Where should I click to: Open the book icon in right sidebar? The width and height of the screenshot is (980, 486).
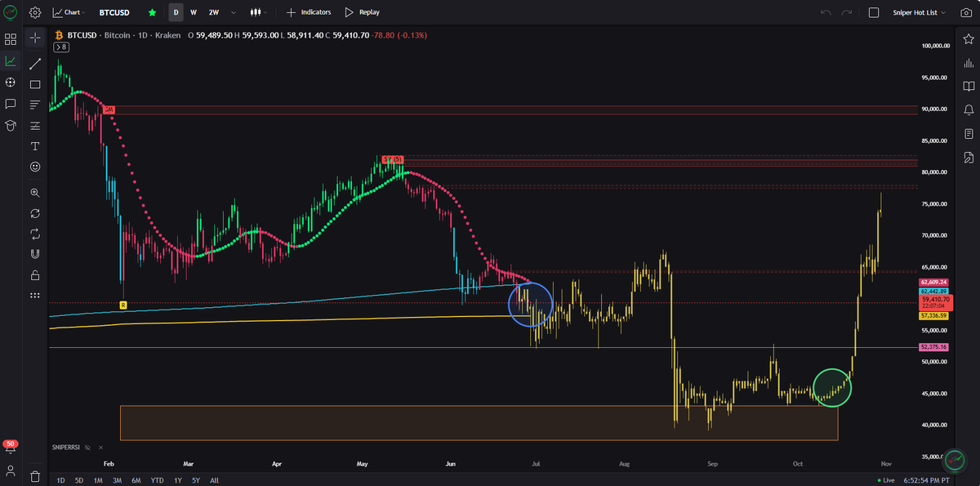(x=969, y=87)
